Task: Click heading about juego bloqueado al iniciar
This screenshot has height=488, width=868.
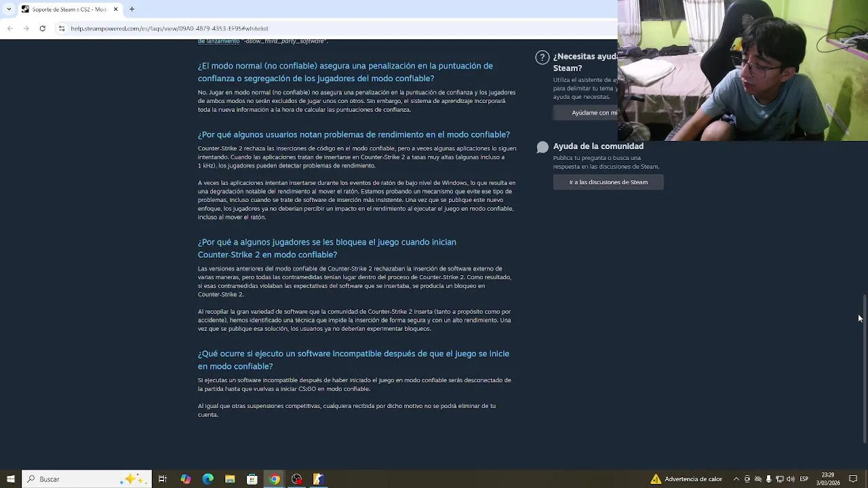Action: coord(327,248)
